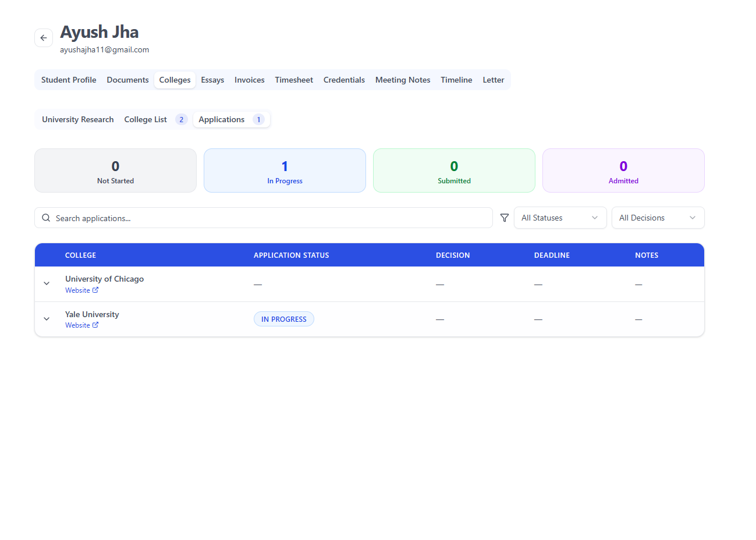The height and width of the screenshot is (540, 756).
Task: Click the Admitted summary card
Action: (x=623, y=170)
